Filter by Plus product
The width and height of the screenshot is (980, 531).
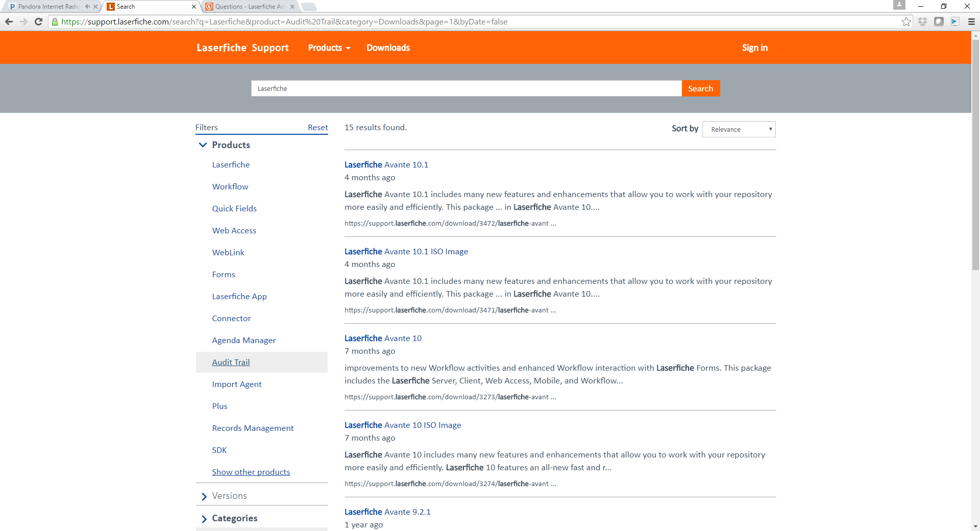pyautogui.click(x=220, y=406)
